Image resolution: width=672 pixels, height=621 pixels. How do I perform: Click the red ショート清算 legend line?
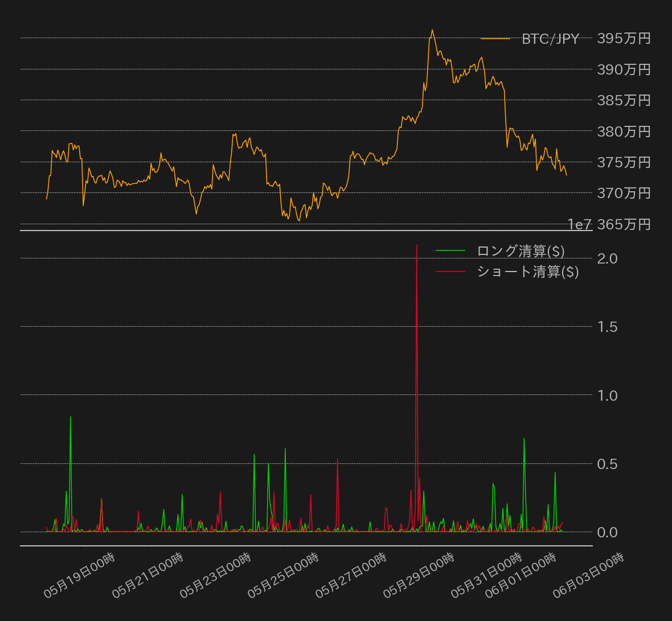pos(450,272)
